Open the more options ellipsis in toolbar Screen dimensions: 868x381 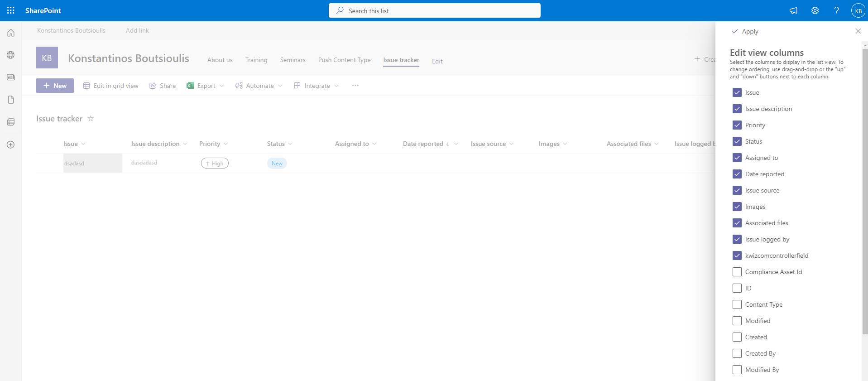pyautogui.click(x=355, y=86)
